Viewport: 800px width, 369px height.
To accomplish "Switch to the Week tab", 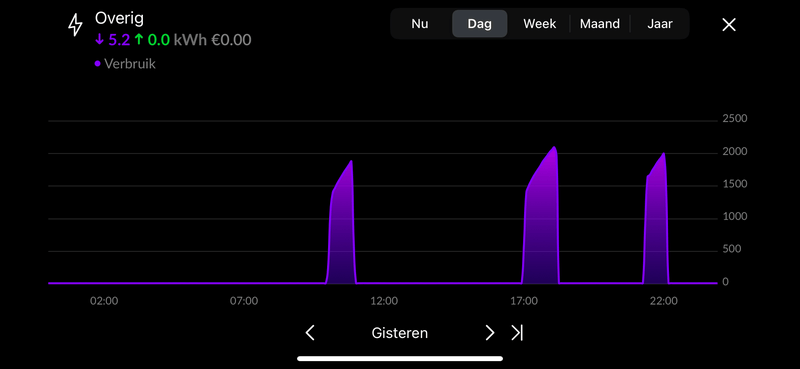I will 540,23.
